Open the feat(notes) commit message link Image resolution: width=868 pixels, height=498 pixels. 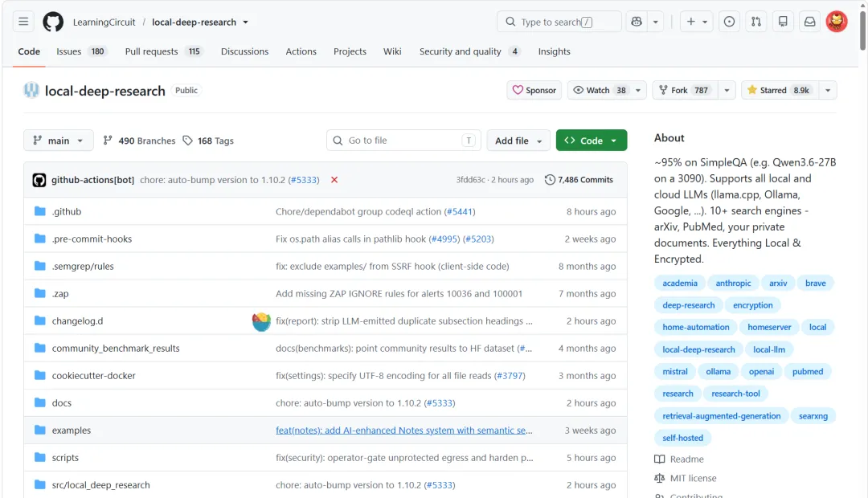(404, 430)
